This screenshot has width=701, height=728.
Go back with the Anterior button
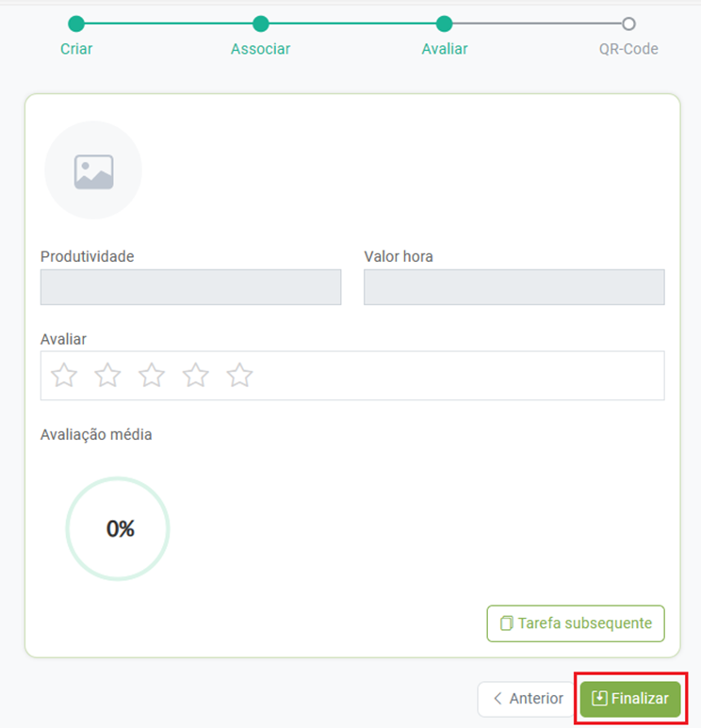click(x=528, y=699)
